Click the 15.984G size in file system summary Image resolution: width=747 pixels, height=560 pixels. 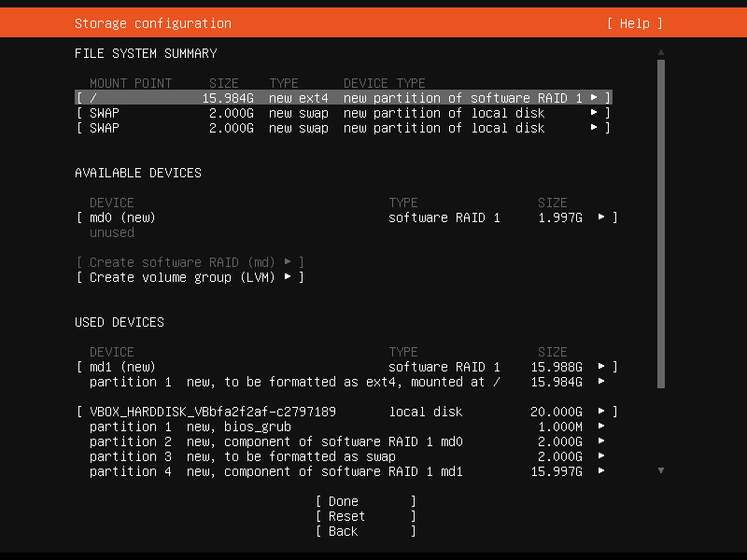tap(228, 98)
